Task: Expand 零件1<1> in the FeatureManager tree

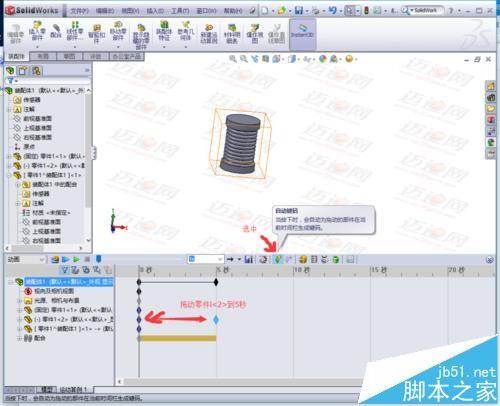Action: pos(9,156)
